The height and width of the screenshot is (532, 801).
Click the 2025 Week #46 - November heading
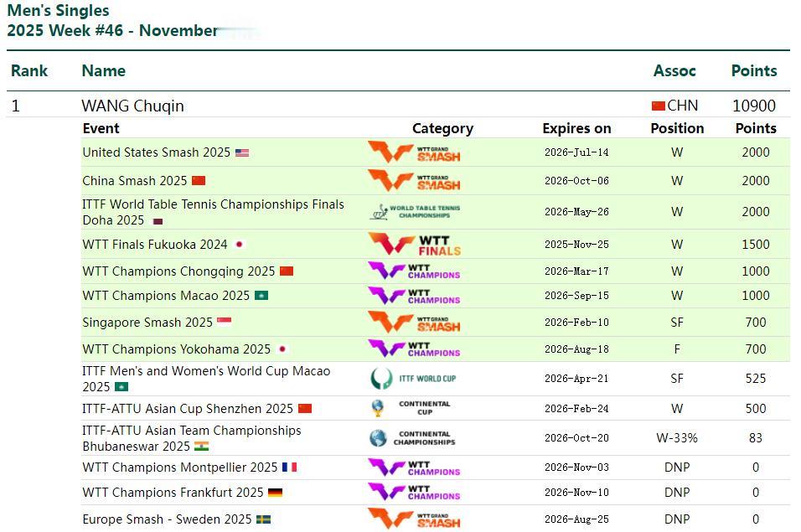[x=112, y=30]
